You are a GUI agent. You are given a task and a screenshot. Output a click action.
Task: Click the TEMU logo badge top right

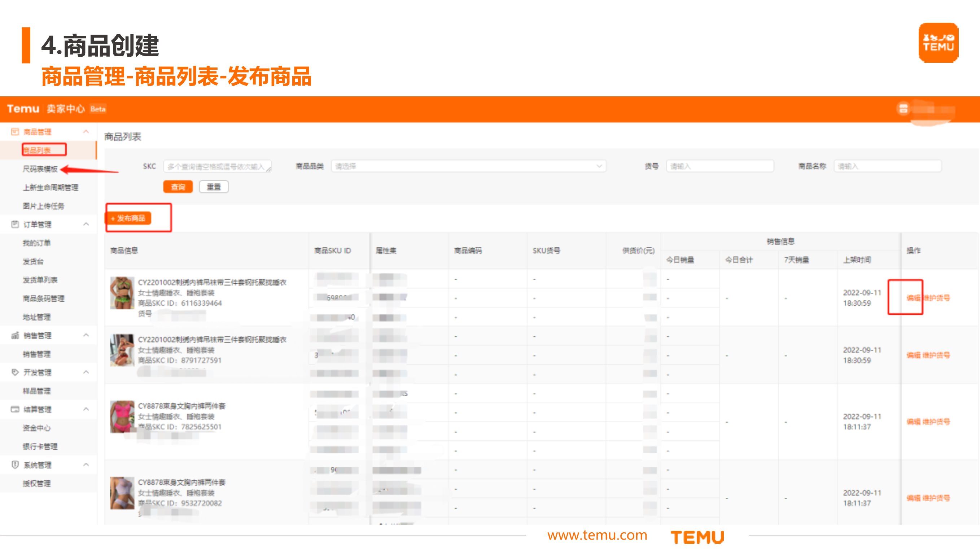click(938, 43)
